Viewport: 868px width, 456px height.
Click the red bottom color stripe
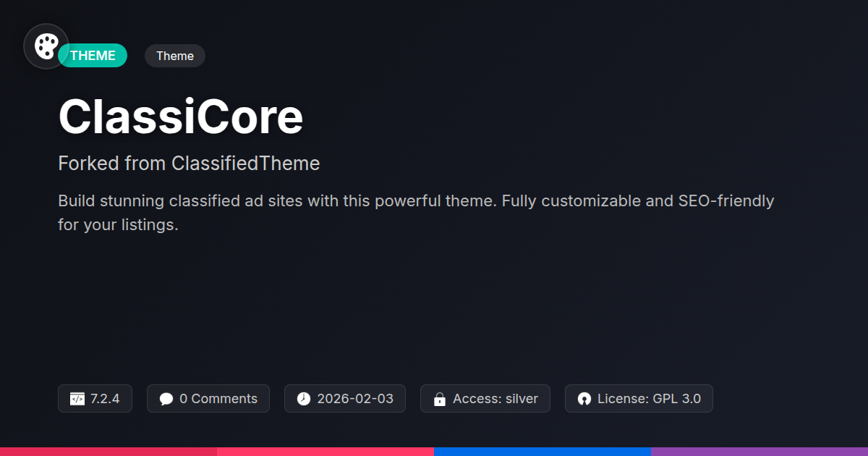[x=109, y=451]
